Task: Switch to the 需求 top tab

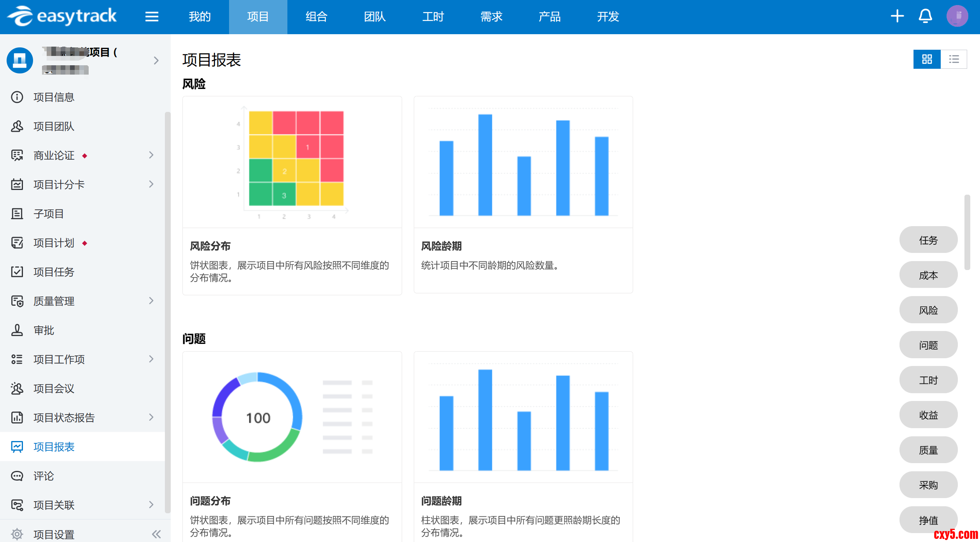Action: (x=491, y=17)
